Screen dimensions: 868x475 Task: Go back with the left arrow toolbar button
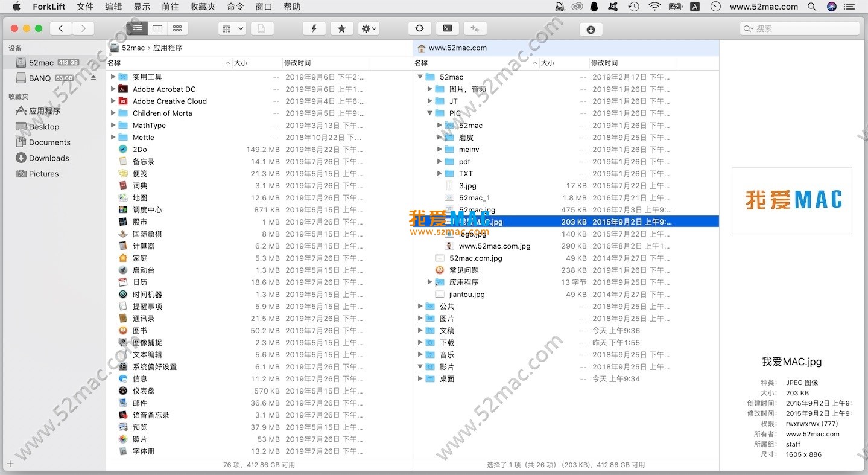(61, 28)
